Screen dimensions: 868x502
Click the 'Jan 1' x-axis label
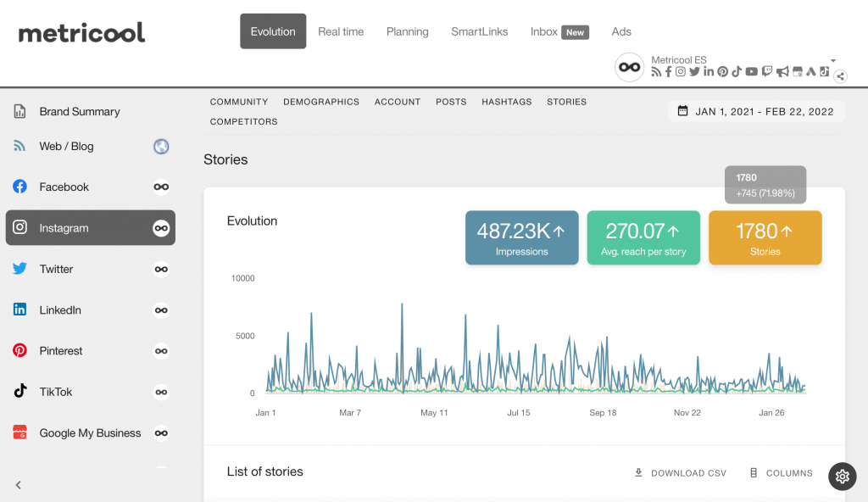(x=265, y=413)
